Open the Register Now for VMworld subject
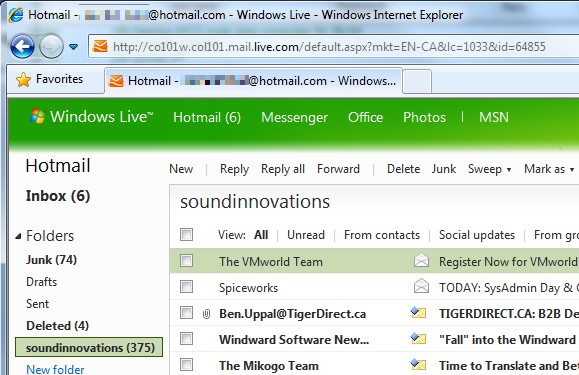This screenshot has height=375, width=579. click(x=509, y=262)
